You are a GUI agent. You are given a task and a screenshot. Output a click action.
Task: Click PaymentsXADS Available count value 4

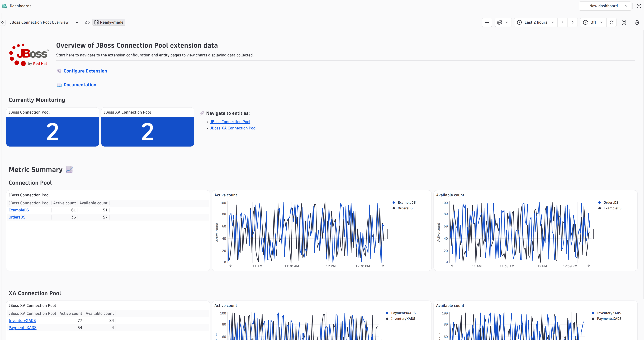pos(112,328)
